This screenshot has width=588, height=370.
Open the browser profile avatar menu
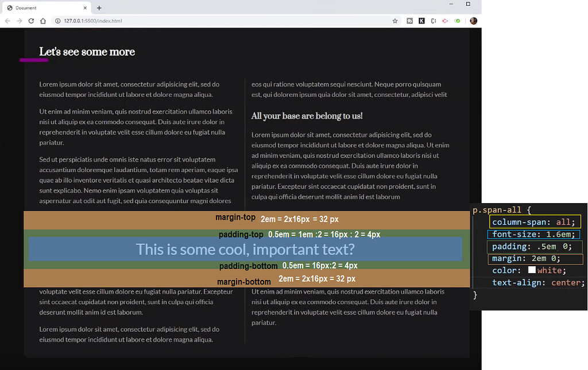[x=473, y=20]
